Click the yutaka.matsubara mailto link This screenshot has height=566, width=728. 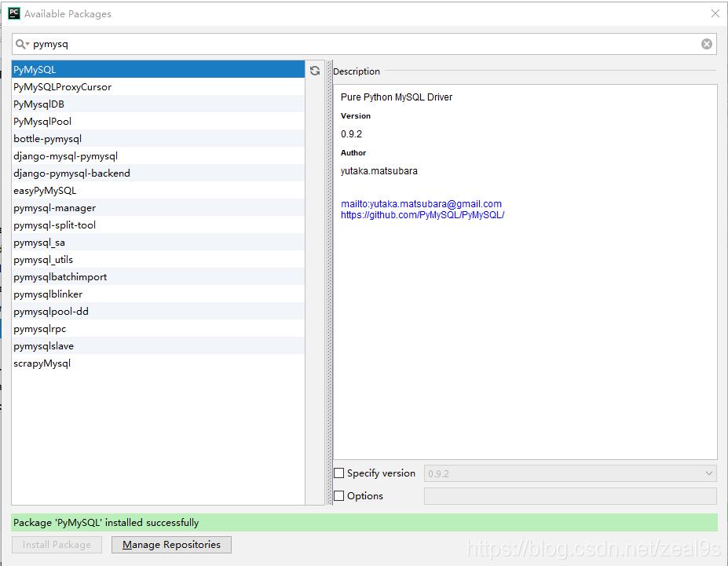coord(423,203)
